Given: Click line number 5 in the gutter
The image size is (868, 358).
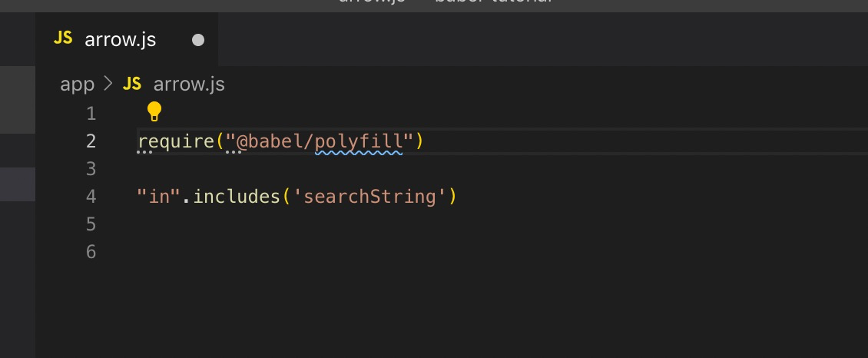Looking at the screenshot, I should click(x=91, y=224).
